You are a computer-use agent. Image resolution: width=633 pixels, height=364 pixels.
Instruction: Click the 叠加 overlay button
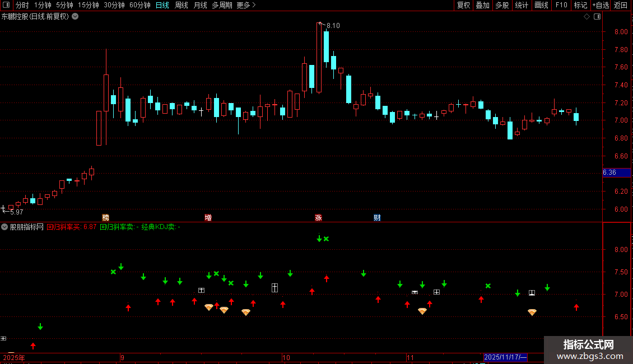(482, 5)
